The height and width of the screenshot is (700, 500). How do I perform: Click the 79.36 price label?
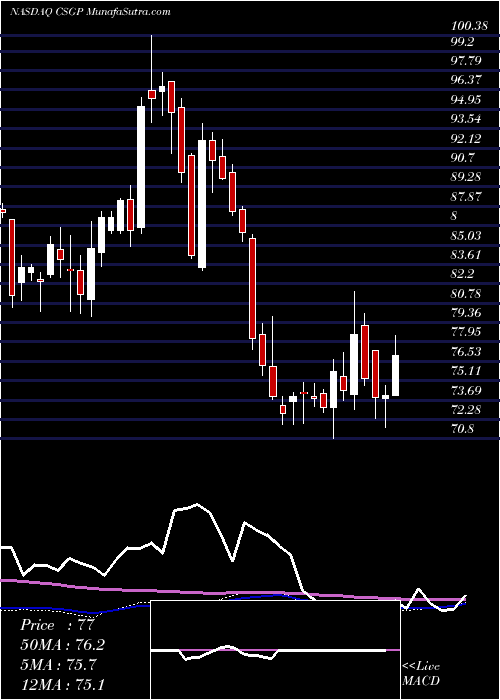pyautogui.click(x=466, y=312)
